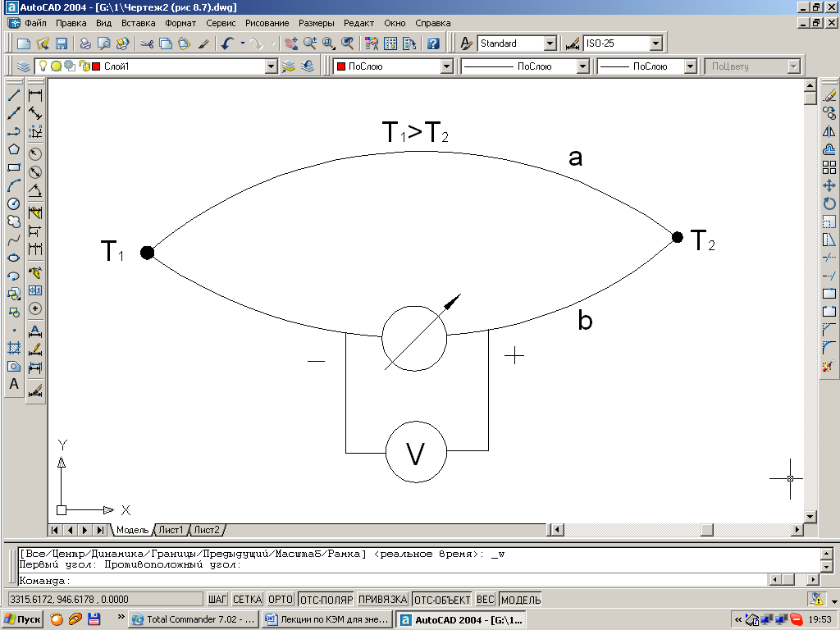Click the Match Properties brush icon
This screenshot has width=840, height=630.
(x=203, y=43)
